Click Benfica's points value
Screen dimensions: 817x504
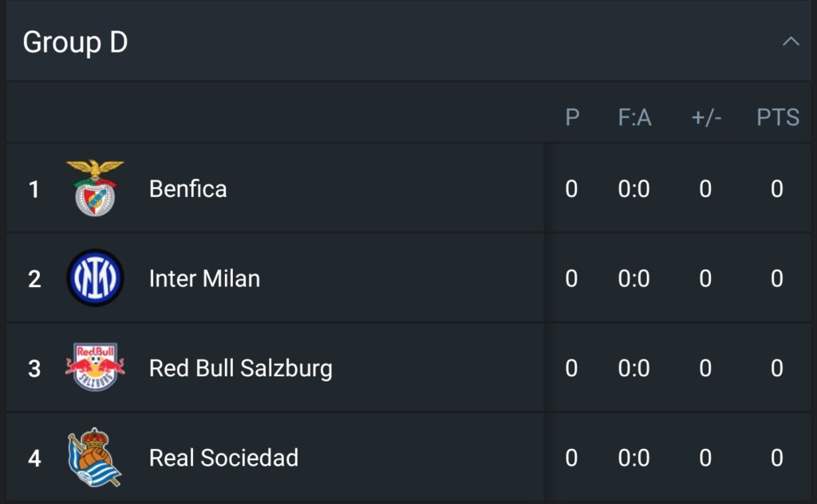click(777, 188)
